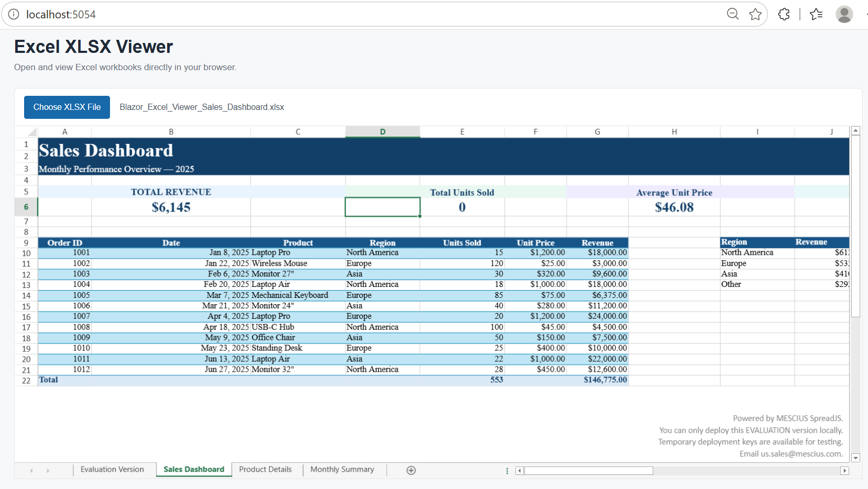The image size is (868, 489).
Task: Switch to the Evaluation Version sheet tab
Action: 112,470
